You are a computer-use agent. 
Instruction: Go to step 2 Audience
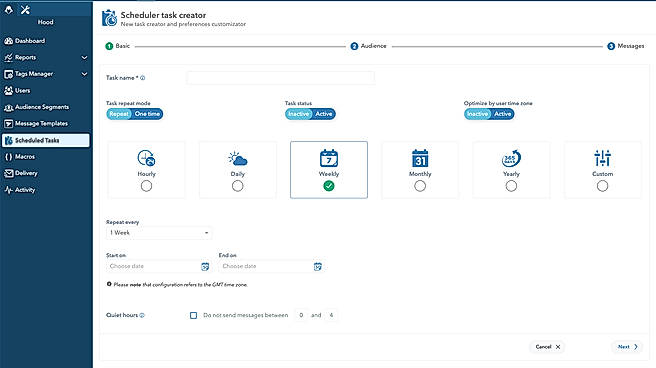point(368,46)
